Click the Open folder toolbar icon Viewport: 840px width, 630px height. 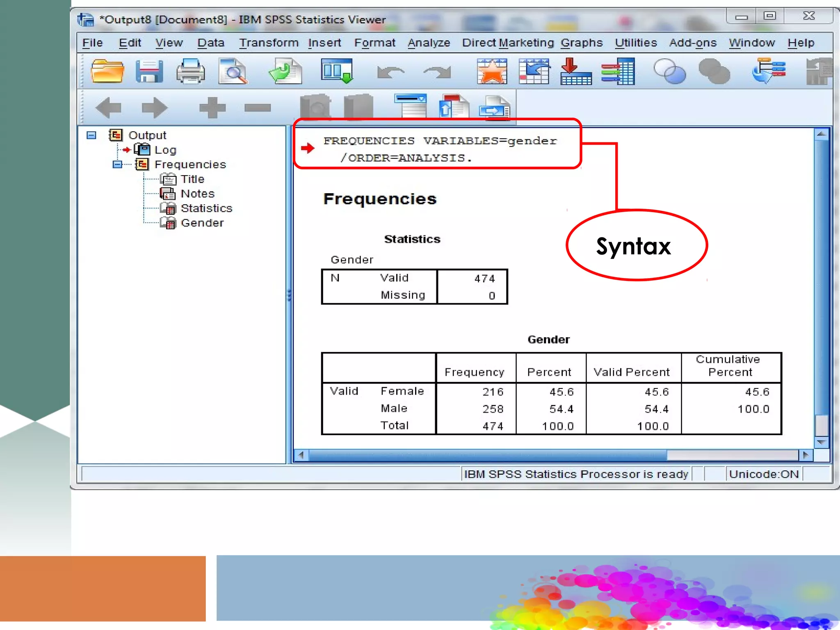click(x=107, y=72)
